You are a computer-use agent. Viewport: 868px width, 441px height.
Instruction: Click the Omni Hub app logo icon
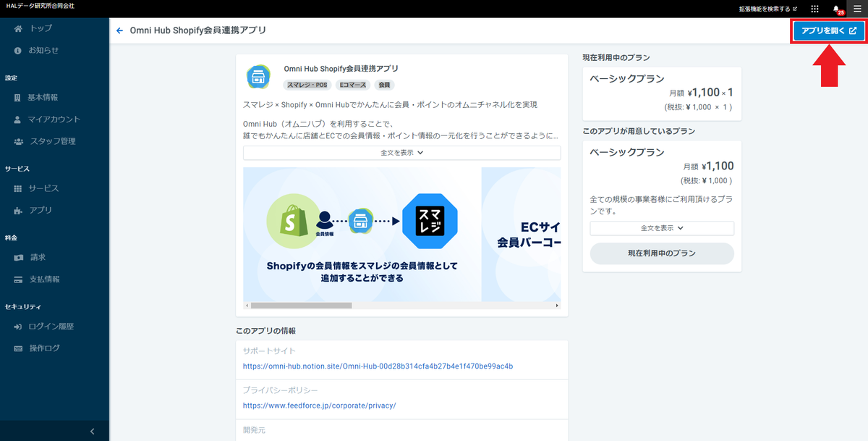[258, 76]
